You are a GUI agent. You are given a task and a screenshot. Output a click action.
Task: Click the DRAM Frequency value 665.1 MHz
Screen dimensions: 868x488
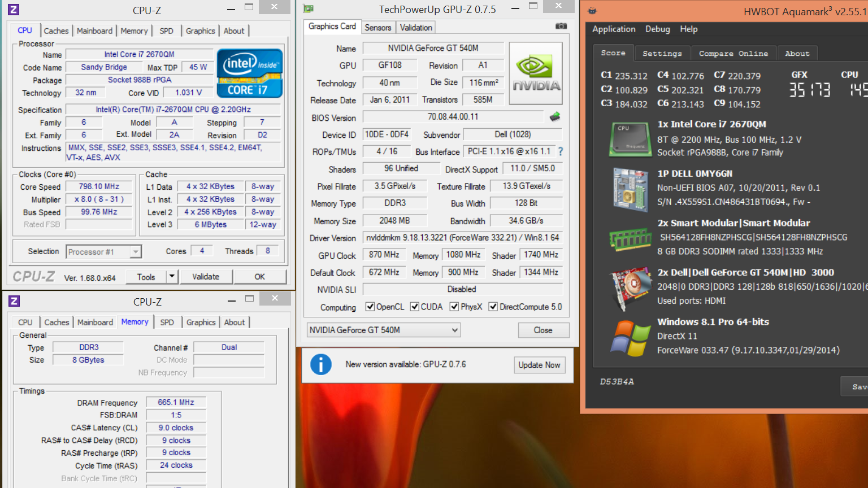tap(176, 402)
